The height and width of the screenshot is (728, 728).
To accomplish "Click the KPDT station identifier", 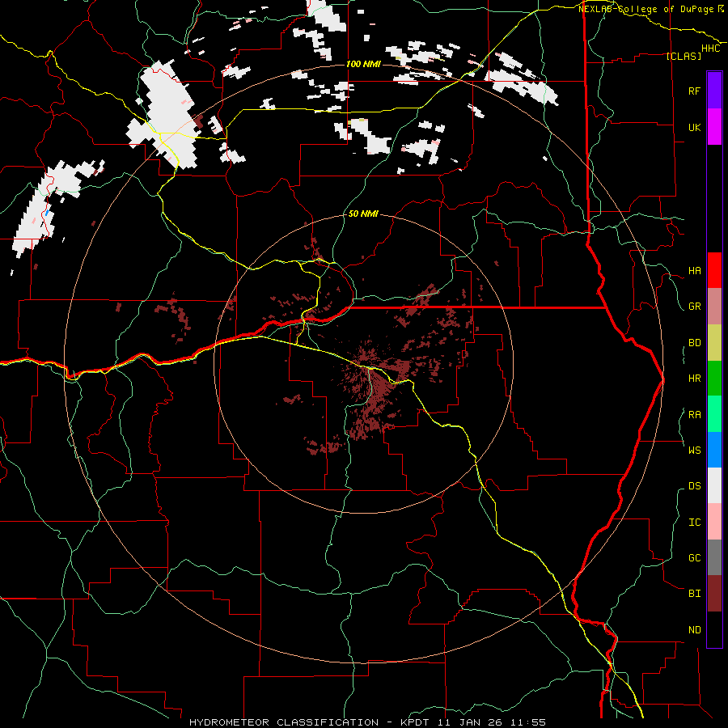I will (416, 722).
